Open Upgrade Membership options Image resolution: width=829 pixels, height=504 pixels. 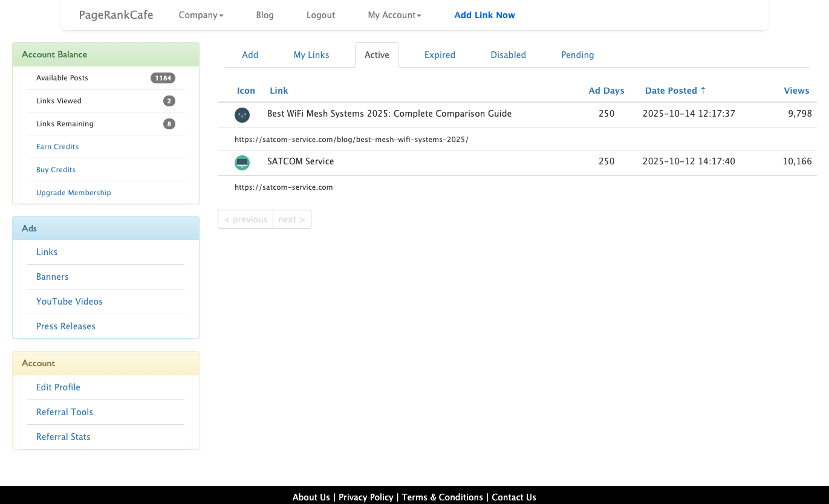(73, 192)
